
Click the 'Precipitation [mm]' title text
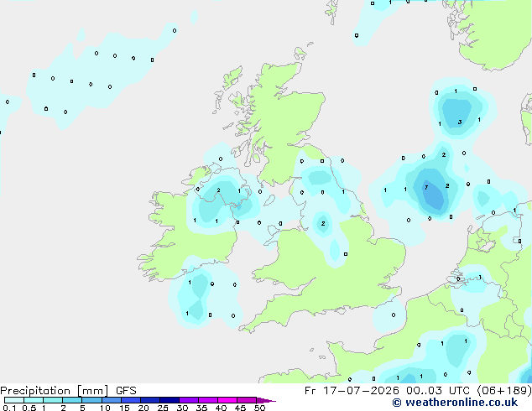click(55, 391)
